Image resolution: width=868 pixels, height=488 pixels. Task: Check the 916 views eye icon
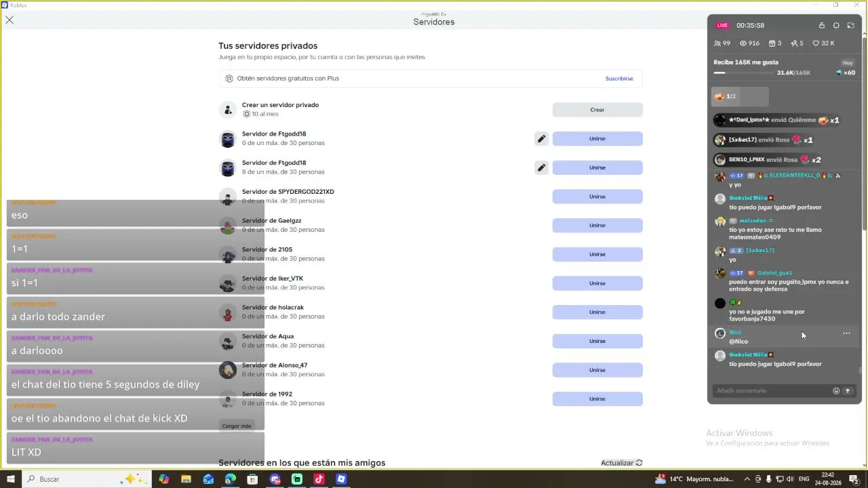coord(743,43)
